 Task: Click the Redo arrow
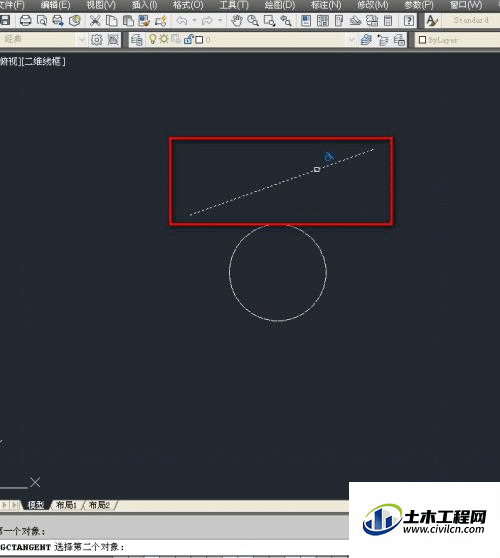coord(207,20)
